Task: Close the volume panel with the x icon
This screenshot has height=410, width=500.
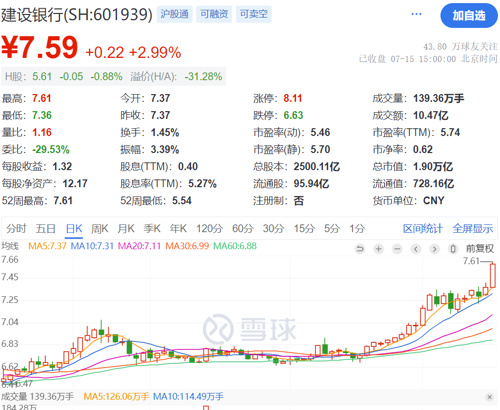Action: (x=490, y=397)
